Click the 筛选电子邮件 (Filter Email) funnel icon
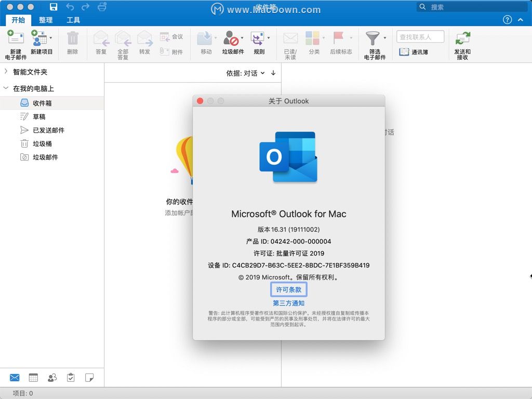The image size is (532, 399). (372, 38)
